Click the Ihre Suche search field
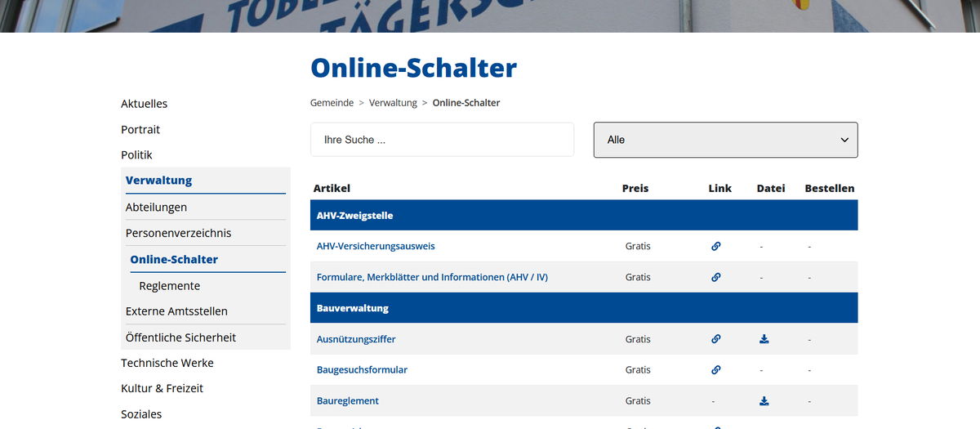 pos(442,140)
